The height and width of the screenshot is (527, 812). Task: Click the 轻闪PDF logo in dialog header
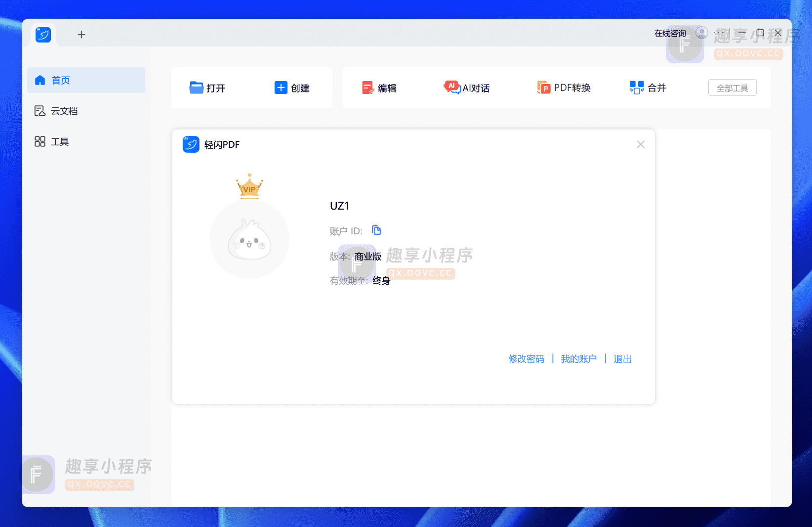191,144
